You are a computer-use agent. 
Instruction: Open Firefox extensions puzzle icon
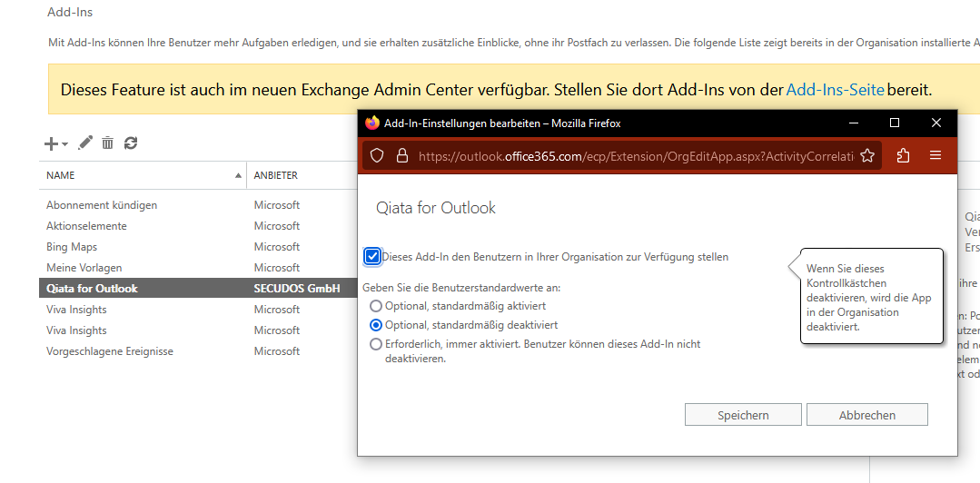[x=903, y=156]
